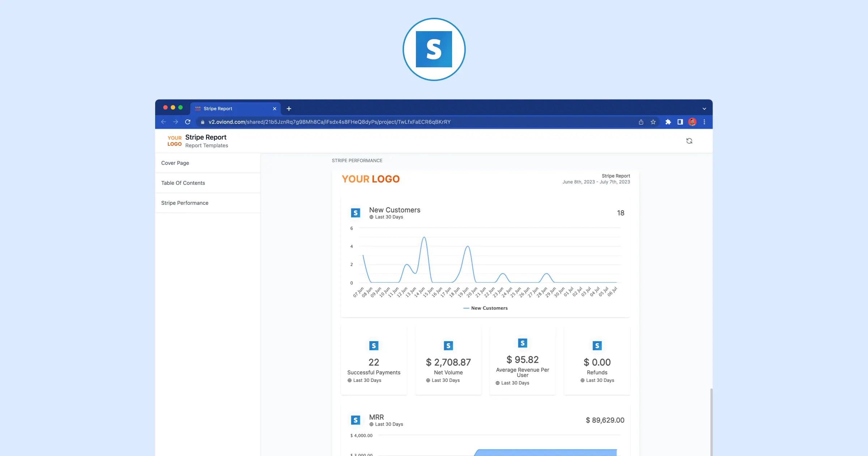868x456 pixels.
Task: Click the Net Volume label
Action: click(x=448, y=372)
